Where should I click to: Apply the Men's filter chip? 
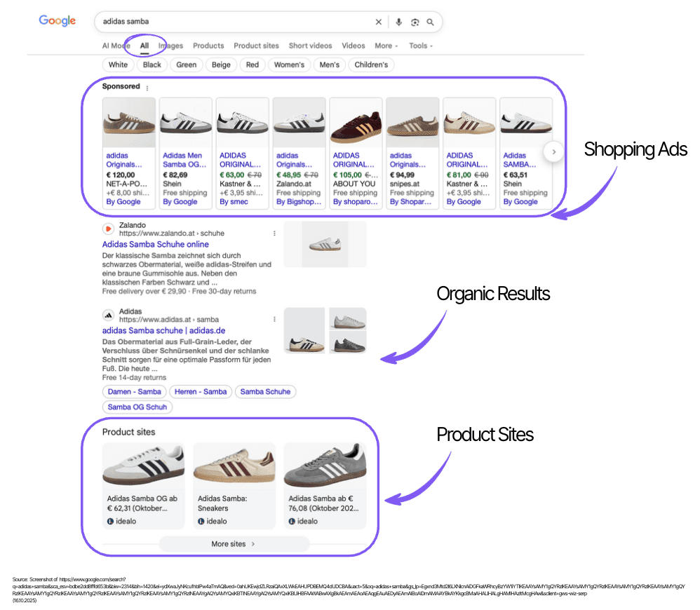[330, 65]
